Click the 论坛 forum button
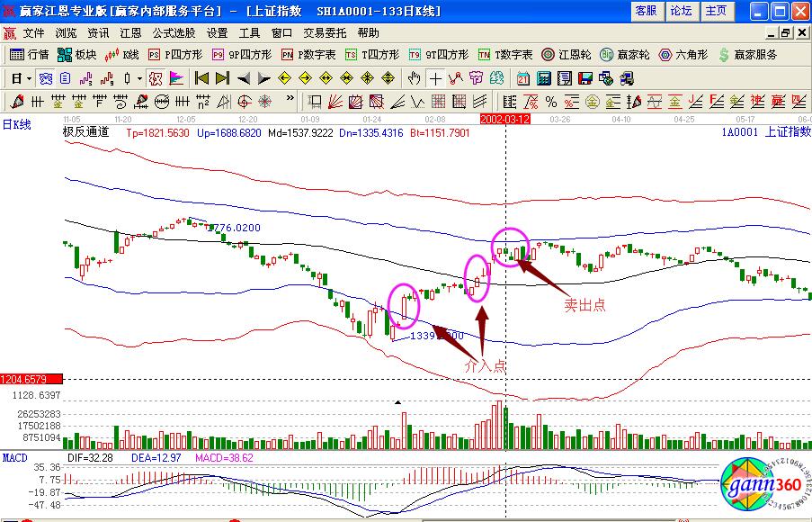The width and height of the screenshot is (812, 522). (681, 11)
